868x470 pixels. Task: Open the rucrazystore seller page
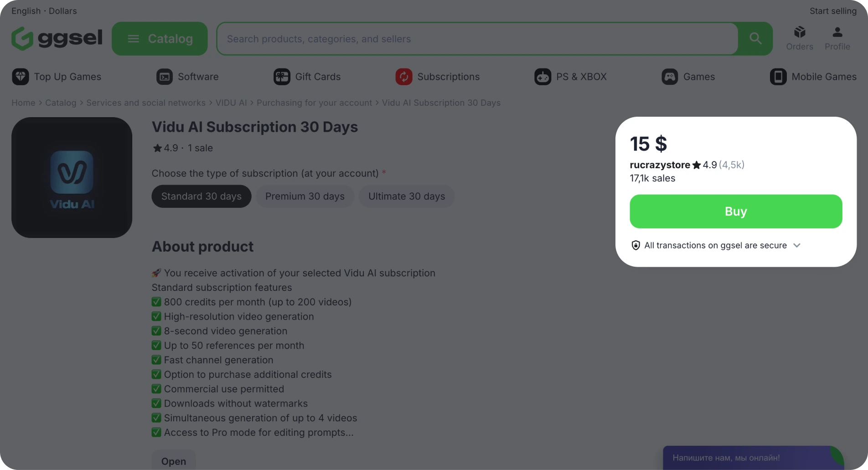660,165
